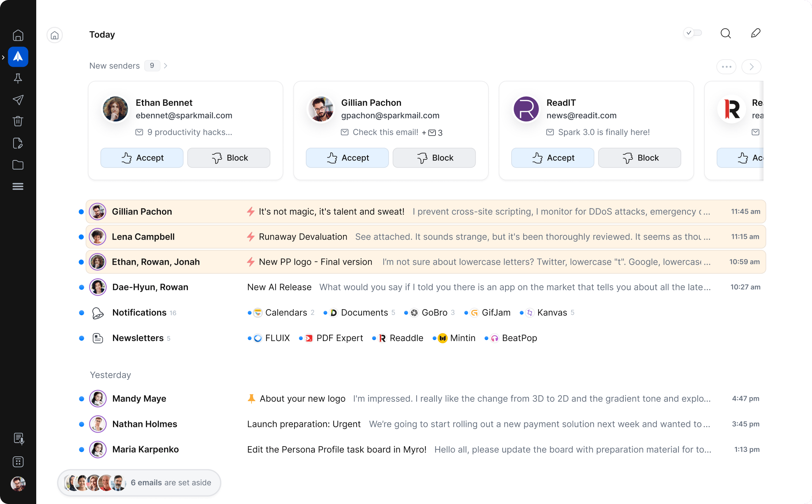This screenshot has height=504, width=812.
Task: Open the Sent mail paper plane icon
Action: point(18,100)
